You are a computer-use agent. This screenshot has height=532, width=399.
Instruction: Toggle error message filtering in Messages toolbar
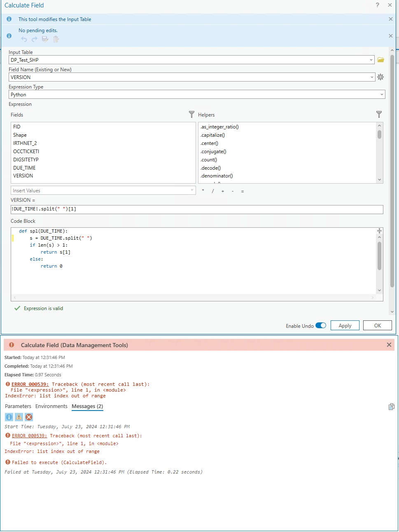pyautogui.click(x=29, y=417)
